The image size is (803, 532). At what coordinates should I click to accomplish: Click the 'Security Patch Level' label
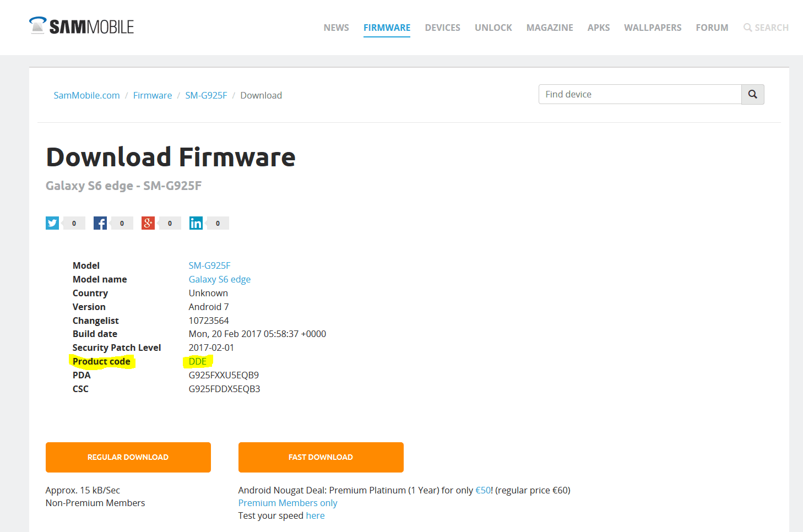[x=117, y=348]
